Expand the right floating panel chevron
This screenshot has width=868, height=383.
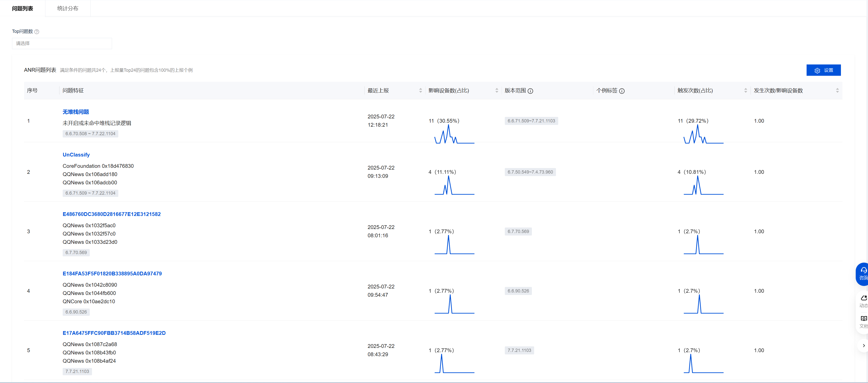863,346
